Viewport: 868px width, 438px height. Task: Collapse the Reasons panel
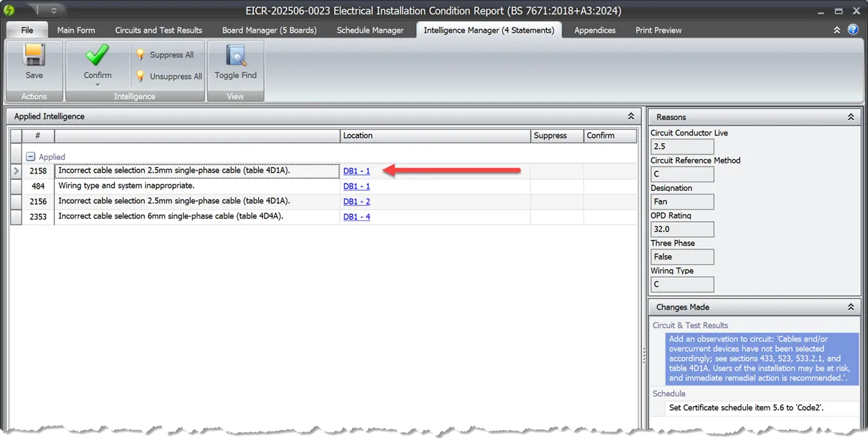pos(851,116)
